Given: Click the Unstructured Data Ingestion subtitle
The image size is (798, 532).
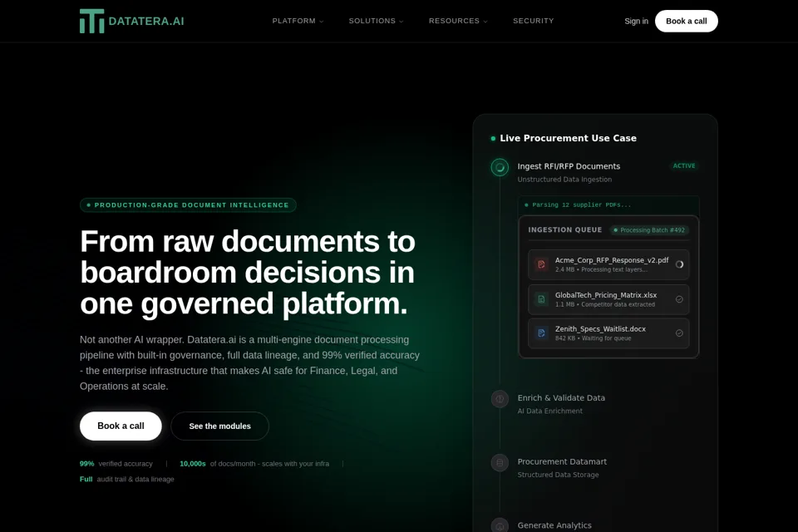Looking at the screenshot, I should click(x=564, y=180).
